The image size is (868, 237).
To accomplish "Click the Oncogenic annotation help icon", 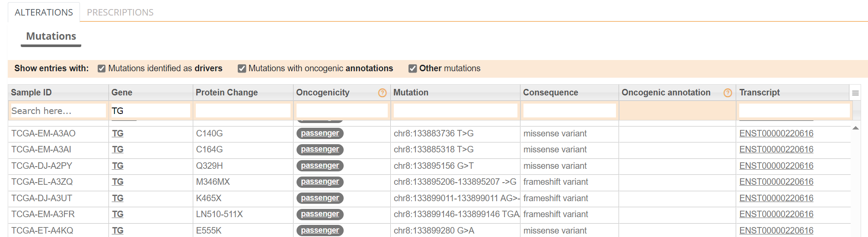I will (728, 93).
